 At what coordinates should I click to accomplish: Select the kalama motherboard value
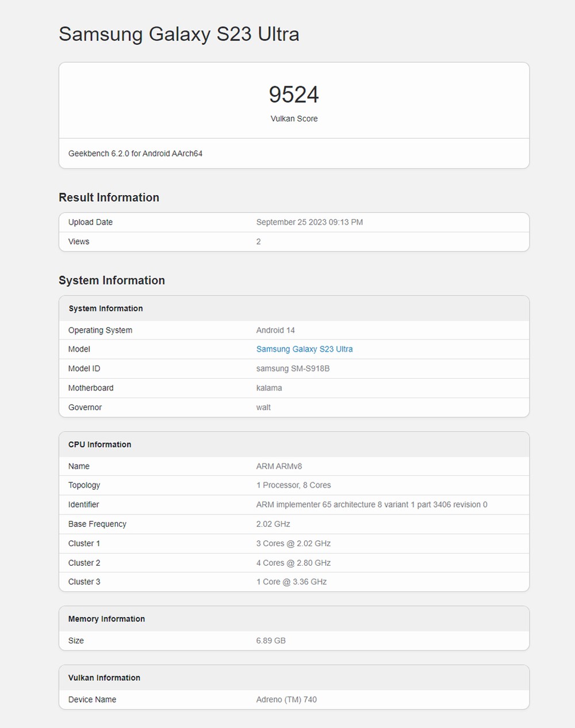pos(269,388)
